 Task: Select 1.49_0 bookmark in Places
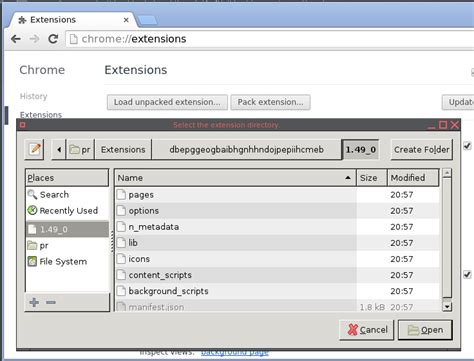(x=67, y=229)
